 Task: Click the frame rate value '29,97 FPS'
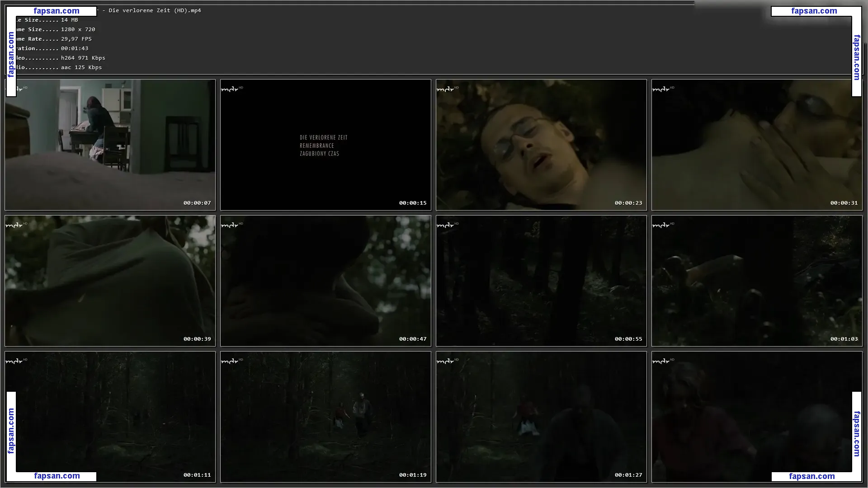pyautogui.click(x=76, y=39)
